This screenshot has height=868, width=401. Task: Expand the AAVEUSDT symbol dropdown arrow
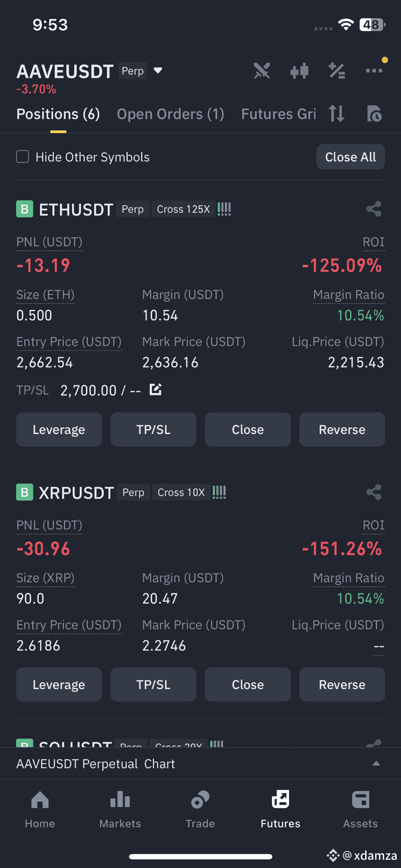tap(158, 71)
